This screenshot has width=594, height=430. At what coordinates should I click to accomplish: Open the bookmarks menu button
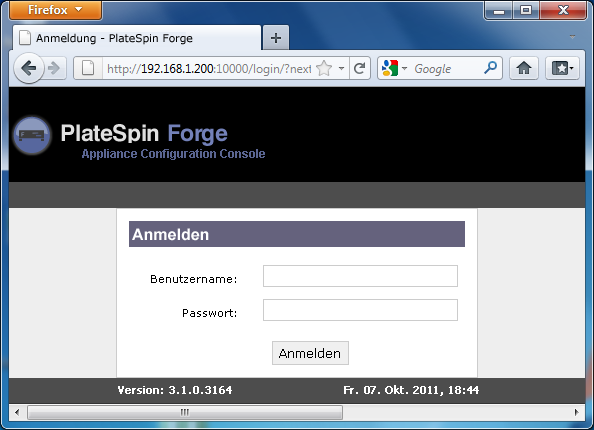[x=562, y=68]
